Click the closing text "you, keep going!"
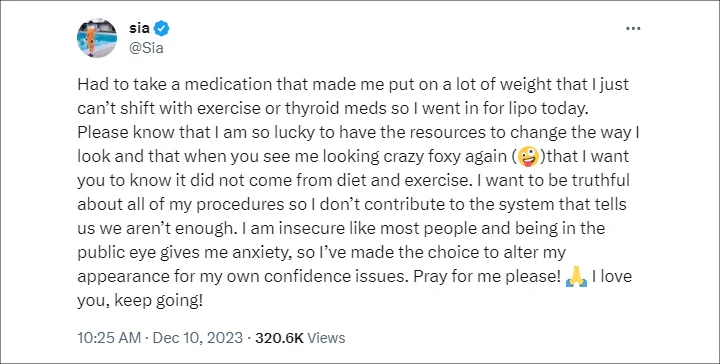 pos(140,301)
